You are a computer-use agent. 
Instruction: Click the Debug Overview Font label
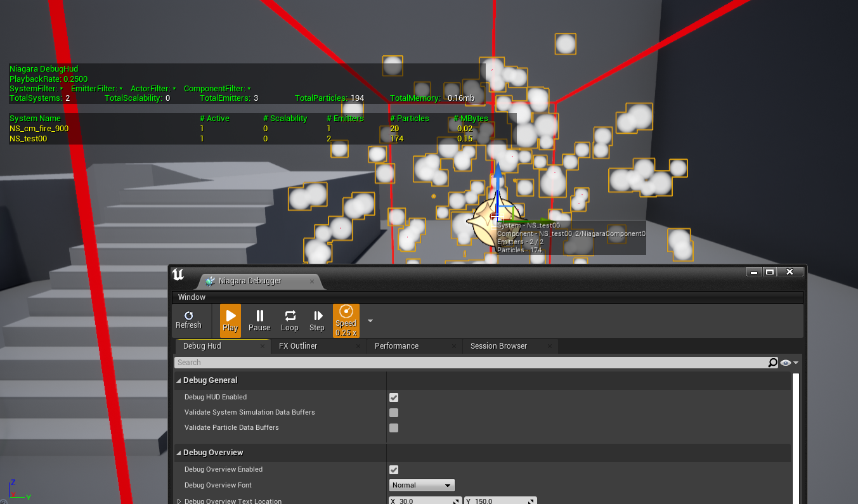pyautogui.click(x=218, y=486)
